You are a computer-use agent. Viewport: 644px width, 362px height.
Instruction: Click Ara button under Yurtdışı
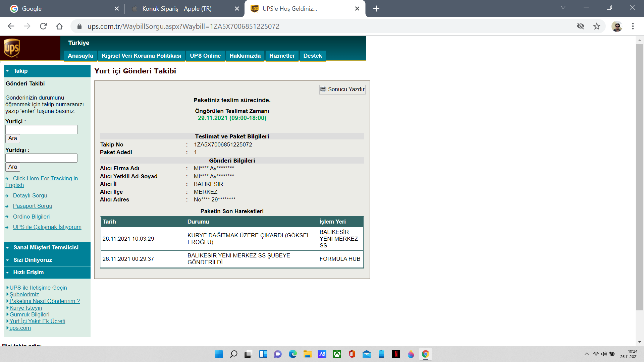click(13, 167)
